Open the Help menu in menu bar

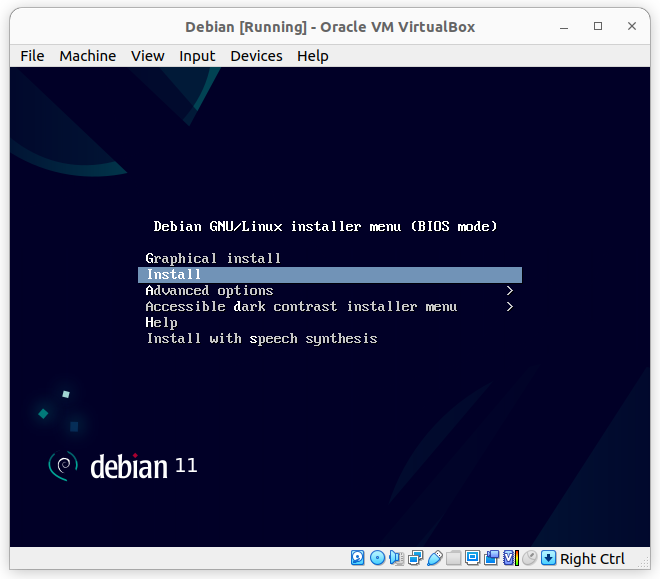click(312, 56)
